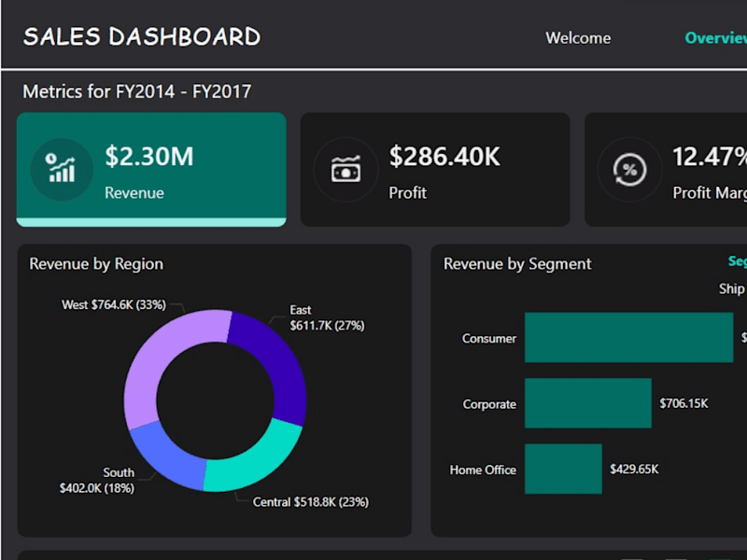Click the Profit cash icon

345,169
